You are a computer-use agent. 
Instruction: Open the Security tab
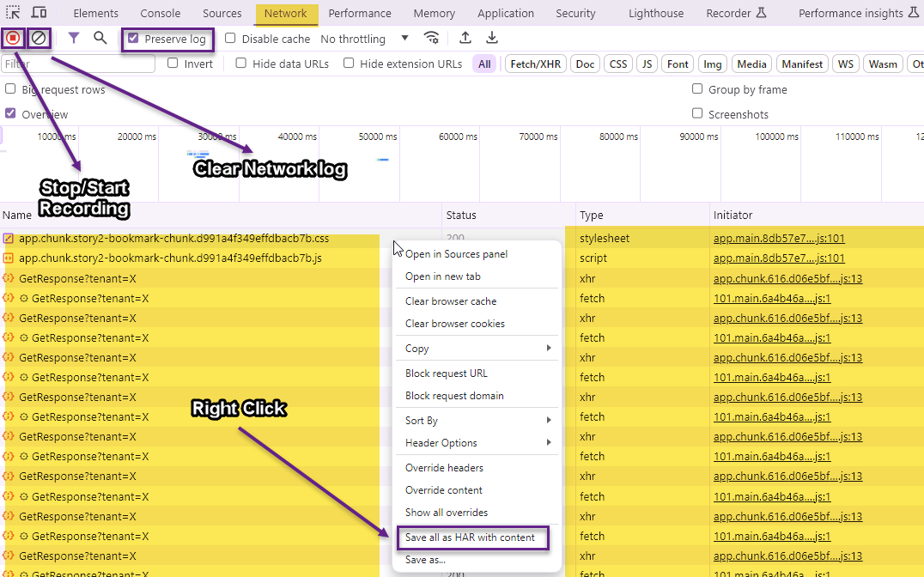tap(575, 13)
